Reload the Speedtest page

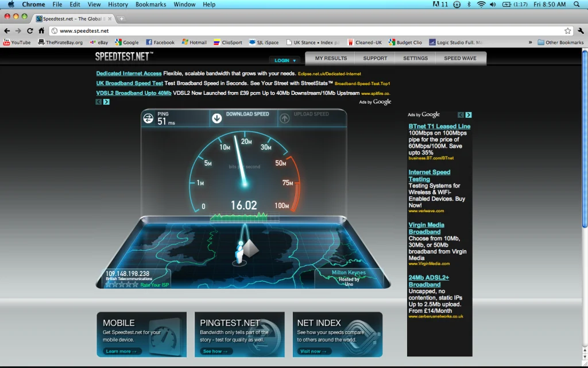pos(30,31)
